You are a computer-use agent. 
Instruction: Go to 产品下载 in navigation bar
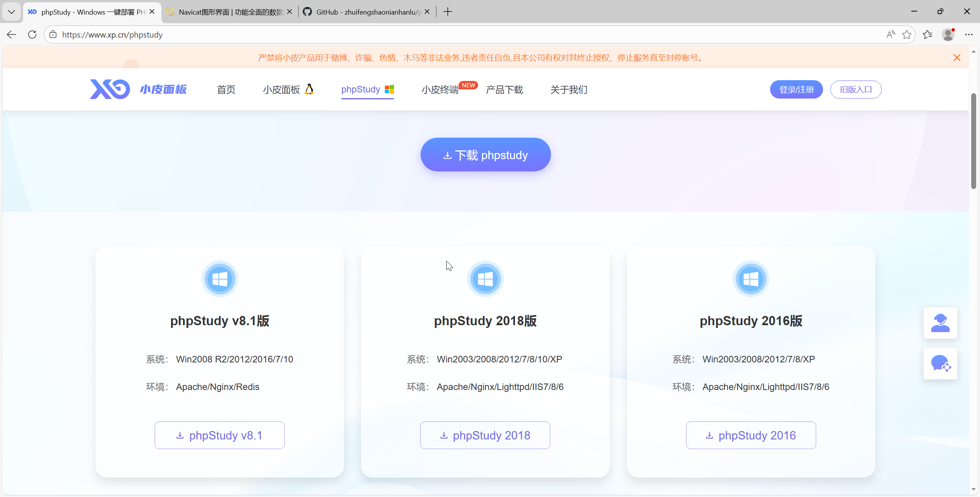[504, 90]
